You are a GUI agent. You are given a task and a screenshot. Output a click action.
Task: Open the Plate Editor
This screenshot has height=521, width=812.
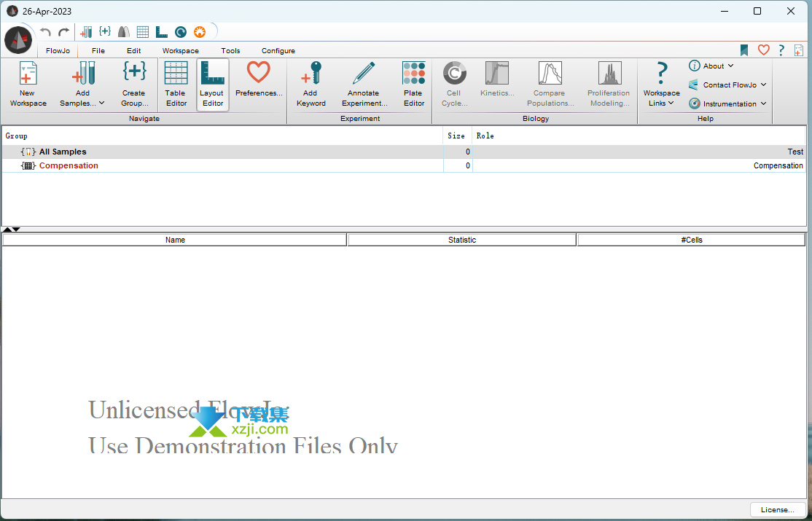[x=414, y=84]
